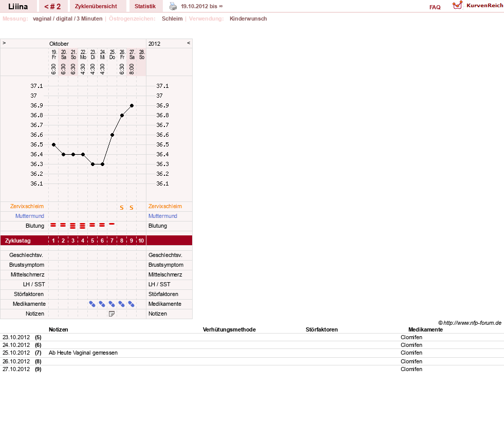504x442 pixels.
Task: Click the cervical mucus S on day 9
Action: 132,208
